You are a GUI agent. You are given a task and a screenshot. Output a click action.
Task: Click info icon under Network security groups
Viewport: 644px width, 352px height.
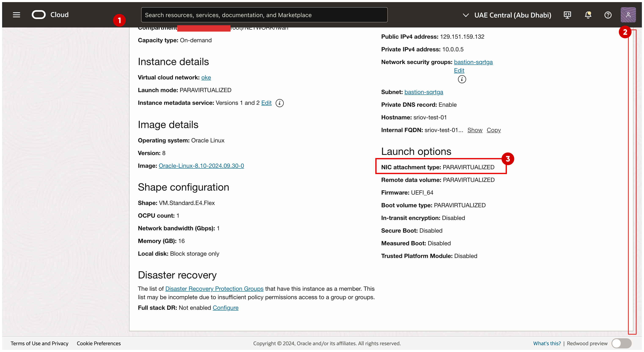[x=462, y=79]
